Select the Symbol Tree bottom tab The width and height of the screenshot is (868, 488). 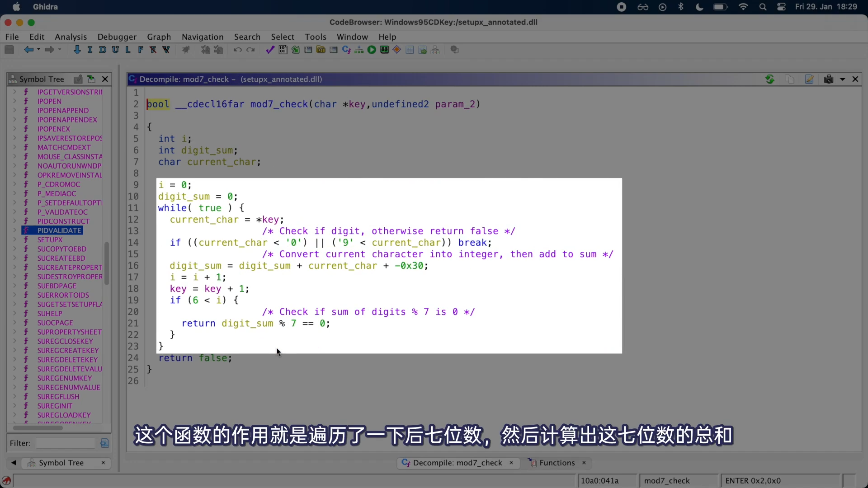click(x=61, y=463)
